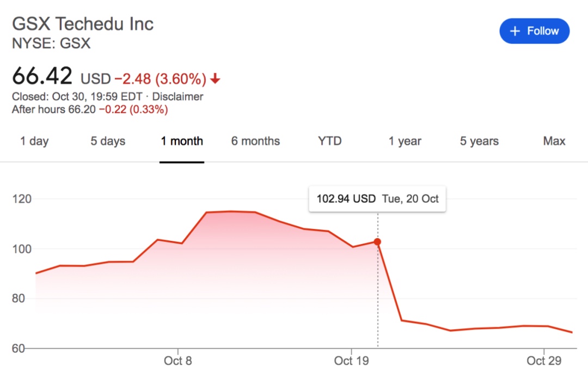Open the Disclaimer link

[x=177, y=97]
